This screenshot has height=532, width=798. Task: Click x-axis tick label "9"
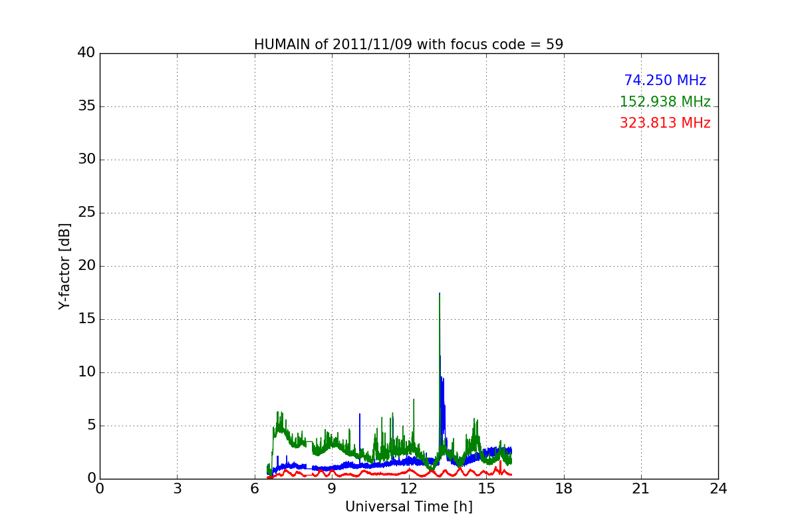(x=332, y=489)
